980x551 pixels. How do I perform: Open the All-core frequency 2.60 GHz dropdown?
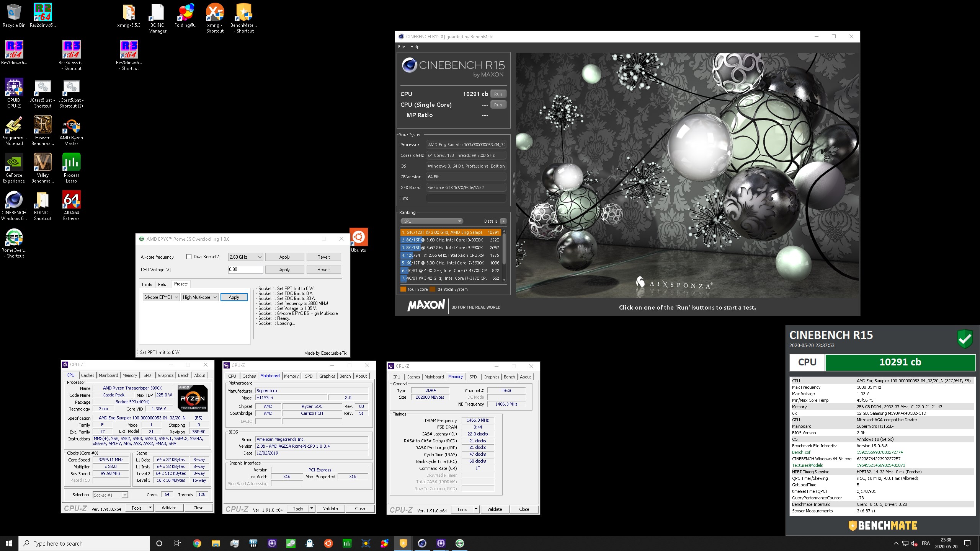(x=245, y=257)
